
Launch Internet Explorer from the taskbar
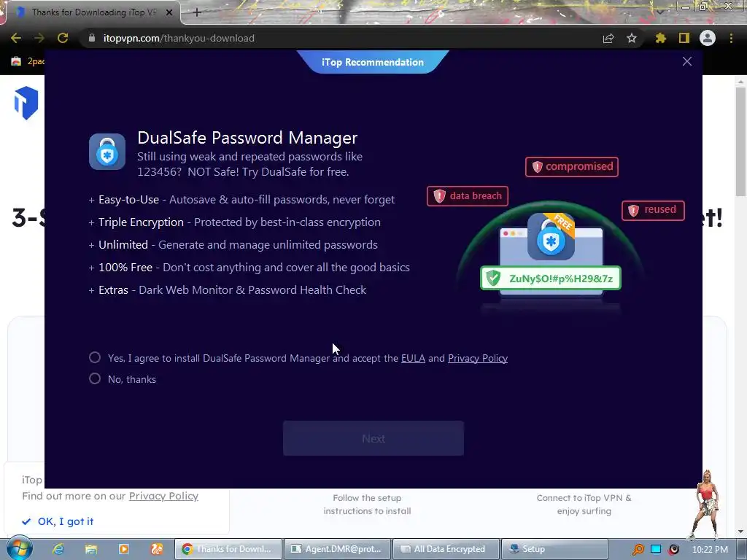(58, 549)
